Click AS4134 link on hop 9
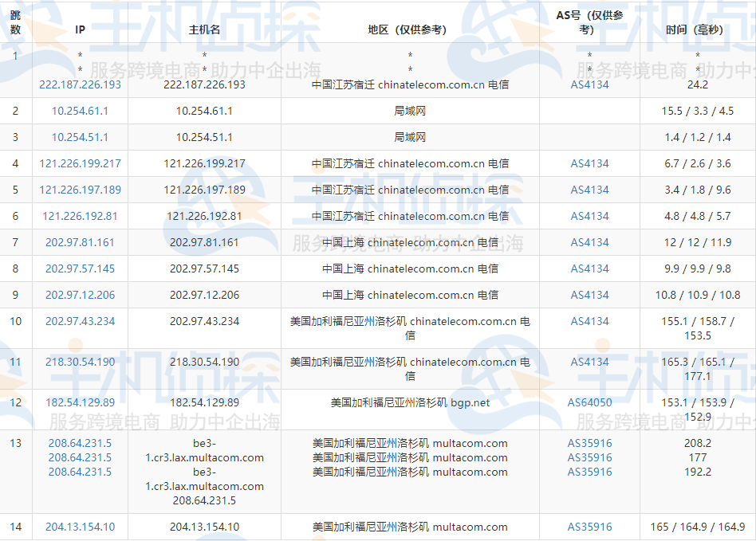The image size is (756, 541). (x=589, y=295)
